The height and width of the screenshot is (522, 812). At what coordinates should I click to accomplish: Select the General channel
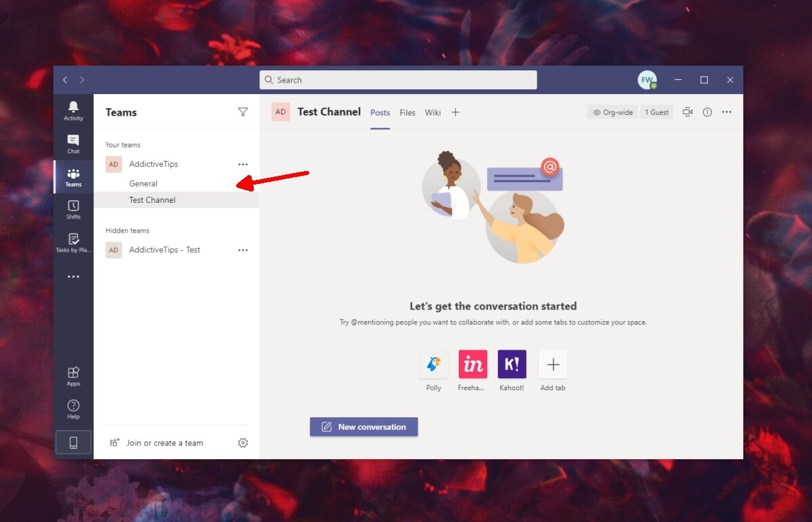[x=143, y=183]
